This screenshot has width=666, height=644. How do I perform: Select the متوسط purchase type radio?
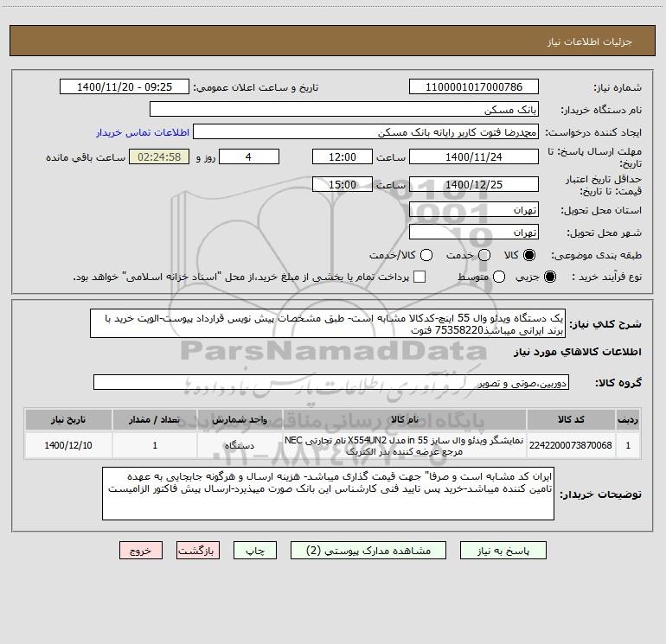[499, 277]
